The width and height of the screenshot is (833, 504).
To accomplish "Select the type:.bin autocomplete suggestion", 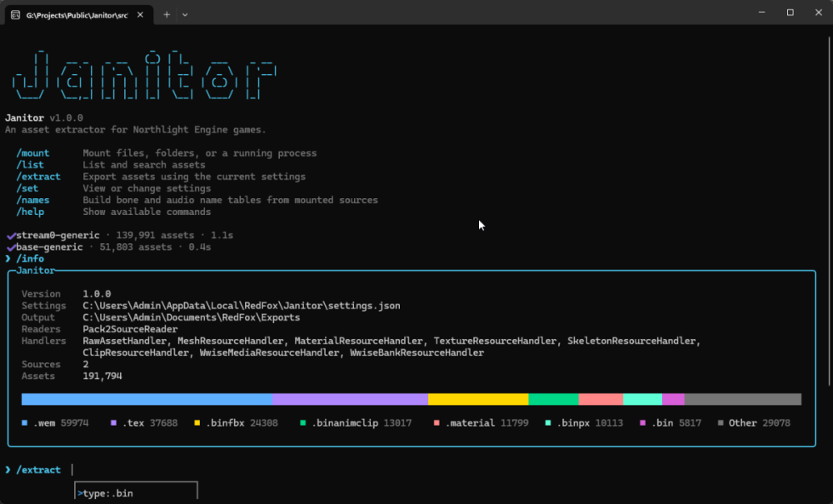I will pyautogui.click(x=136, y=493).
